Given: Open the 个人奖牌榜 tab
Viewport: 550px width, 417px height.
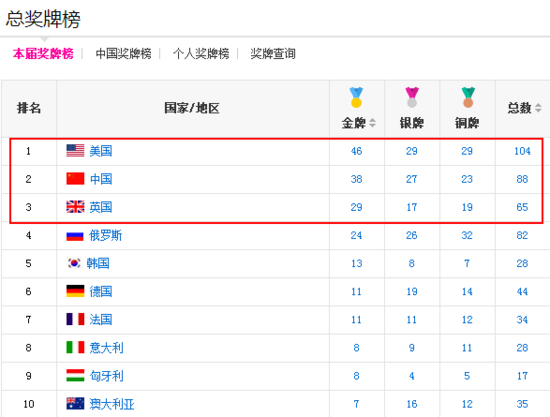Looking at the screenshot, I should point(201,54).
